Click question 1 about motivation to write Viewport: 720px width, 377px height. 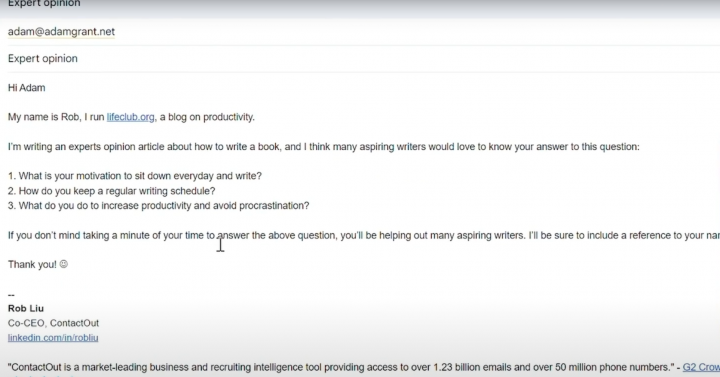135,176
